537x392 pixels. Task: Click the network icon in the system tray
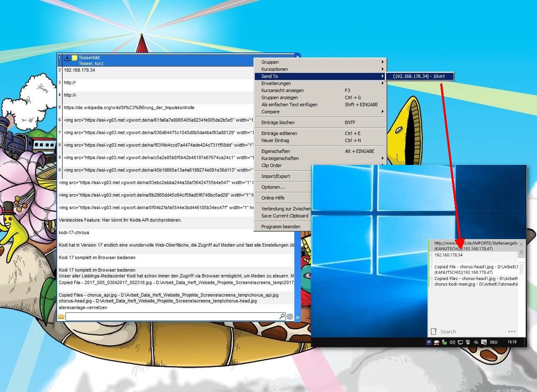click(x=460, y=342)
